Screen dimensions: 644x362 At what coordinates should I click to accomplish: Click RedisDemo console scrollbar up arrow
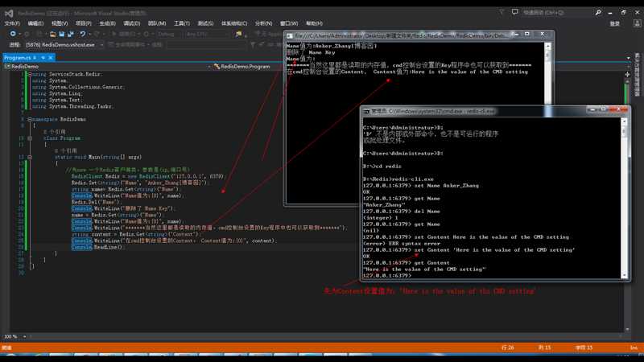coord(547,46)
